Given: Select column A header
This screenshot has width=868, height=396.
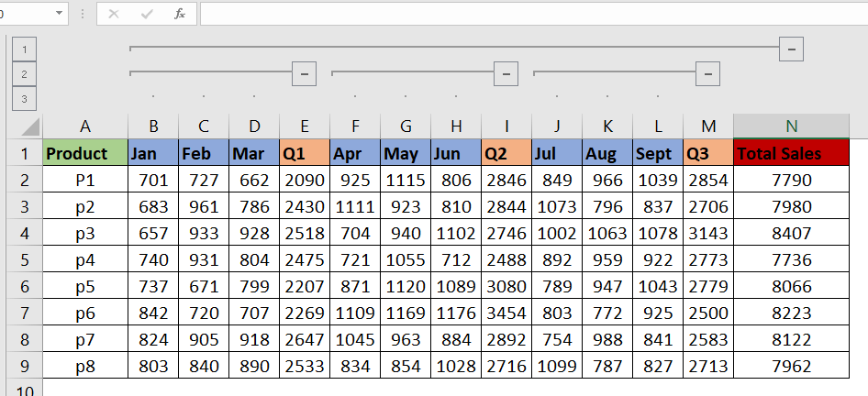Looking at the screenshot, I should point(85,126).
